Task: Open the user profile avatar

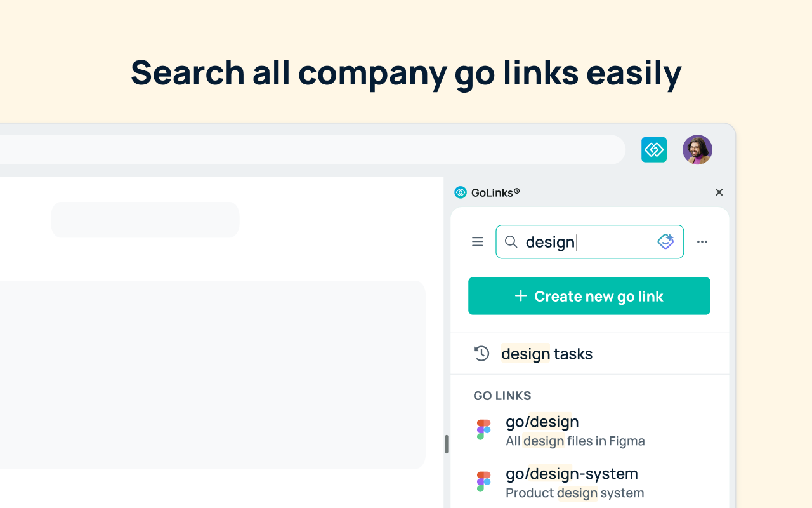Action: coord(697,150)
